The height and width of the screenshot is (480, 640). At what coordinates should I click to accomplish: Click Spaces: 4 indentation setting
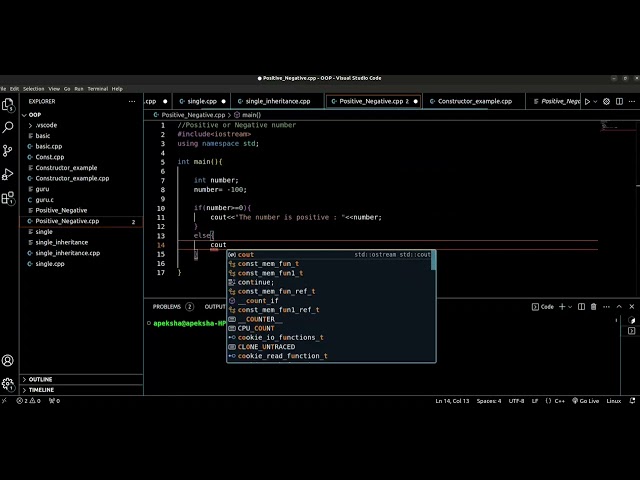489,401
